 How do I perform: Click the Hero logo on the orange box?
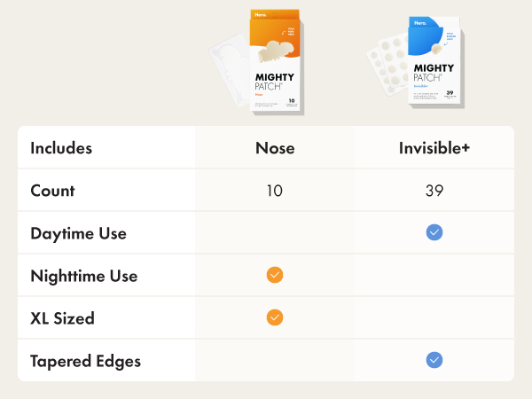click(x=261, y=15)
